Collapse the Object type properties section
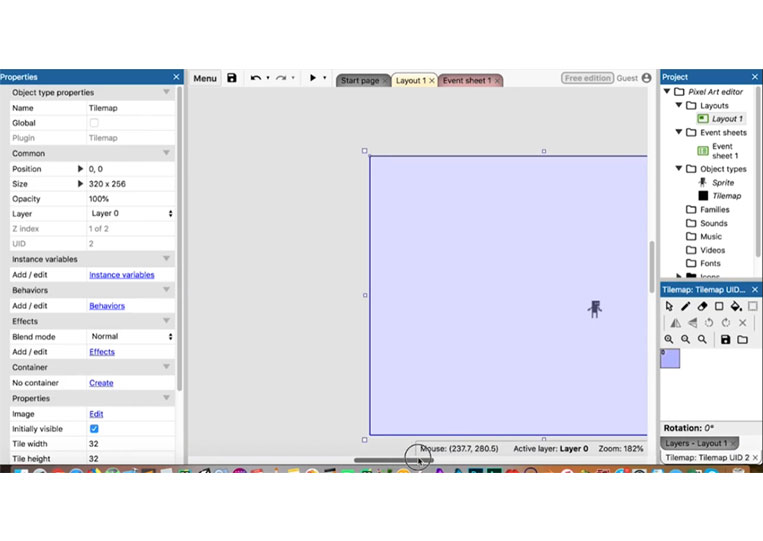 click(x=166, y=92)
